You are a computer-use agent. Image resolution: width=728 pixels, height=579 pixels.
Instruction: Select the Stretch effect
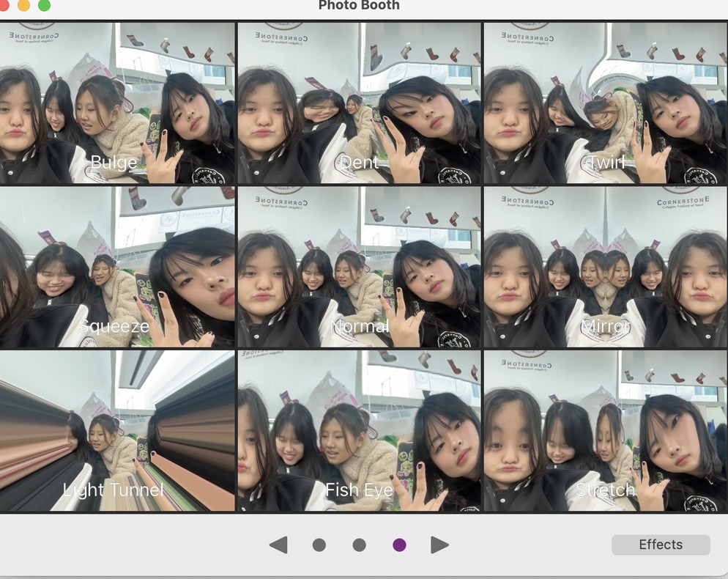(605, 431)
